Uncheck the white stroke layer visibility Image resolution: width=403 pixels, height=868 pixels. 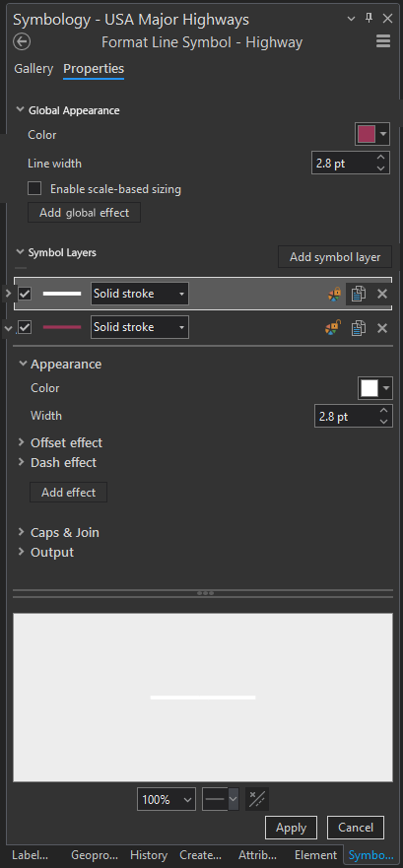pos(25,294)
